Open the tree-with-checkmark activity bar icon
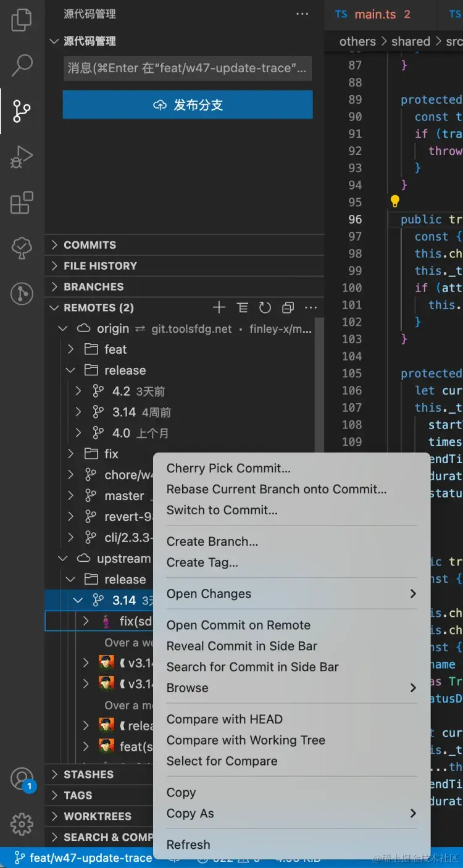The width and height of the screenshot is (463, 868). click(x=22, y=248)
